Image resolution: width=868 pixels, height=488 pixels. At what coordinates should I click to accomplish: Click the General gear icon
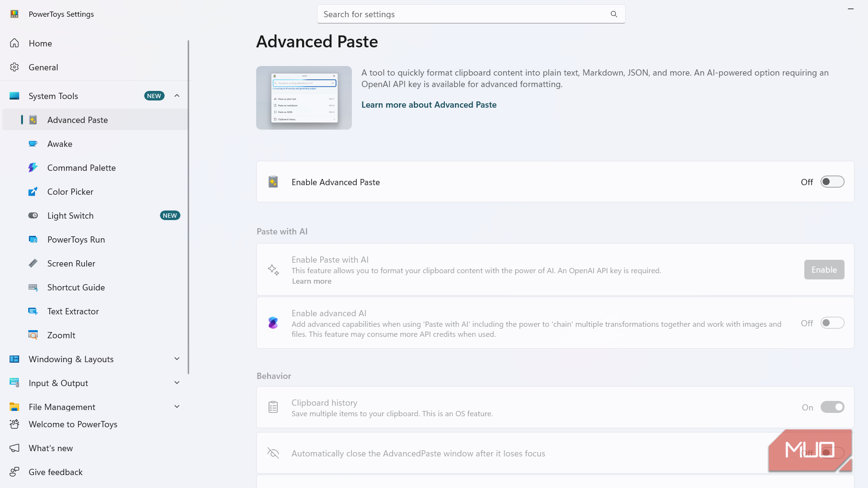[14, 67]
